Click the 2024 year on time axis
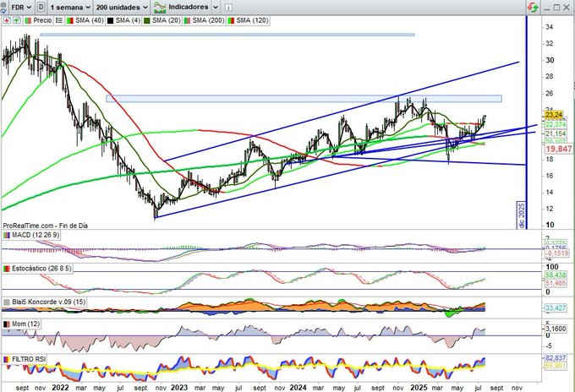This screenshot has height=392, width=575. (298, 387)
